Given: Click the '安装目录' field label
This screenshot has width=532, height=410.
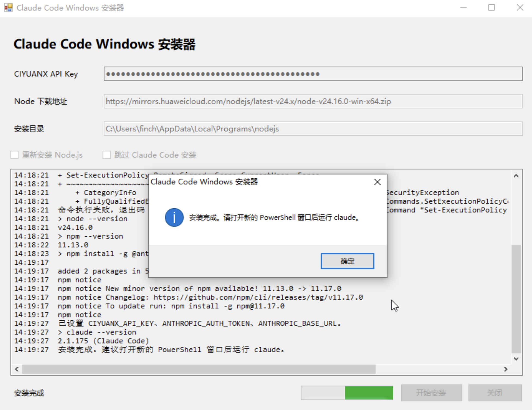Looking at the screenshot, I should tap(29, 129).
